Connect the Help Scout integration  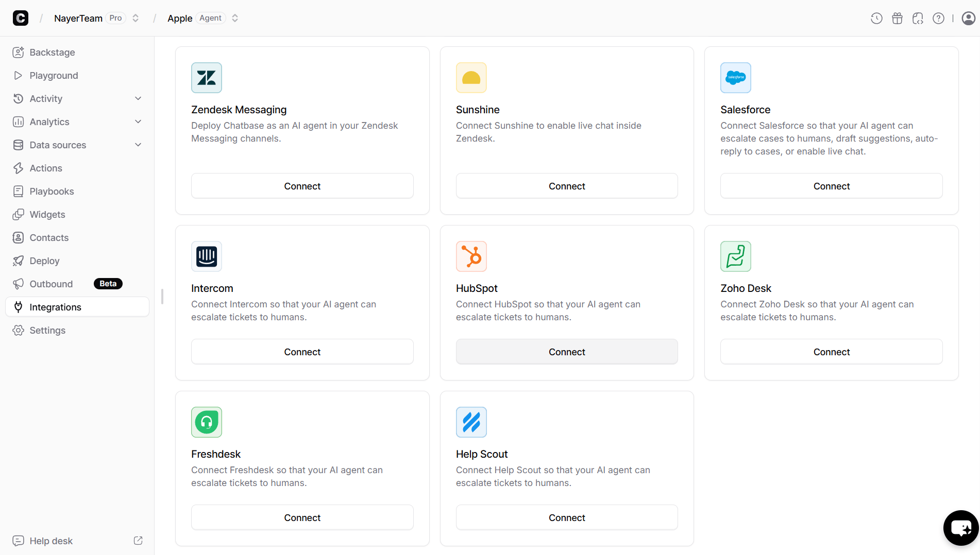coord(567,517)
